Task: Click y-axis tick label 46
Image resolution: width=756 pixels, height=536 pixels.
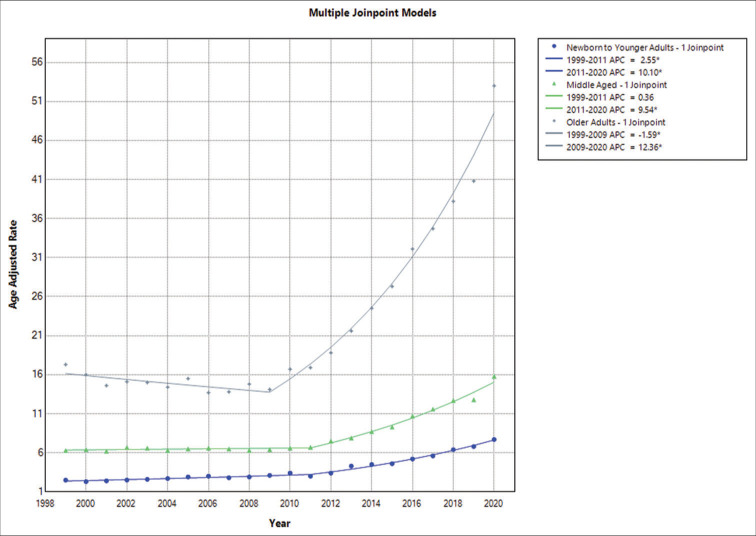Action: point(38,140)
